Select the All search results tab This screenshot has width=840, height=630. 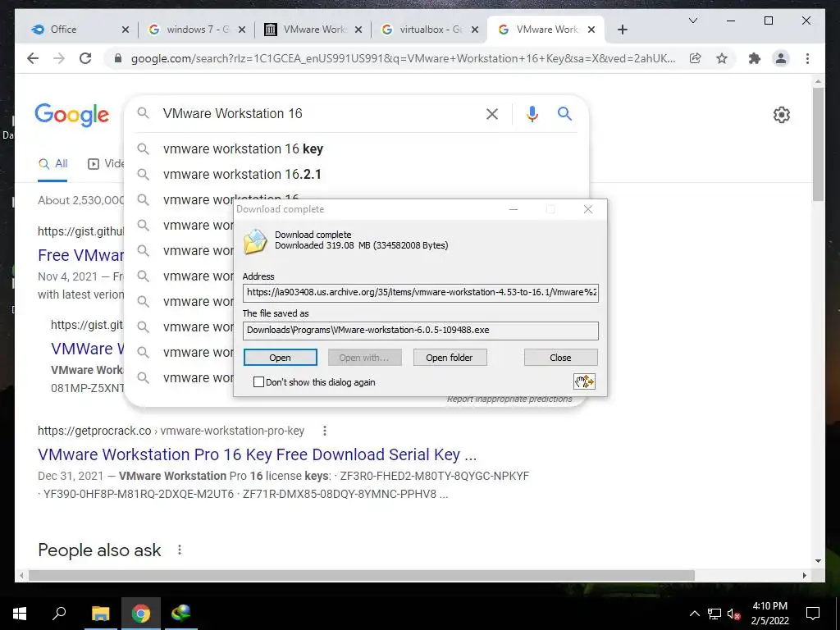pyautogui.click(x=53, y=163)
